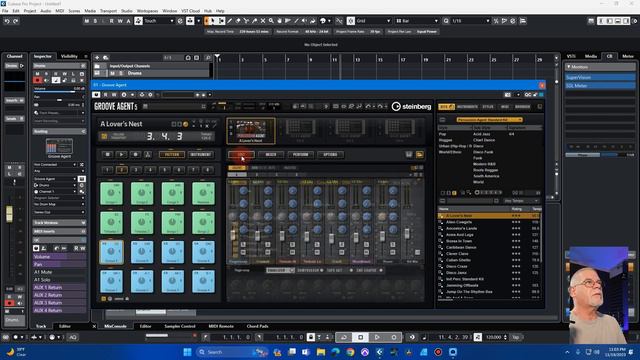This screenshot has width=640, height=360.
Task: Toggle Read automation R in main toolbar
Action: (111, 21)
